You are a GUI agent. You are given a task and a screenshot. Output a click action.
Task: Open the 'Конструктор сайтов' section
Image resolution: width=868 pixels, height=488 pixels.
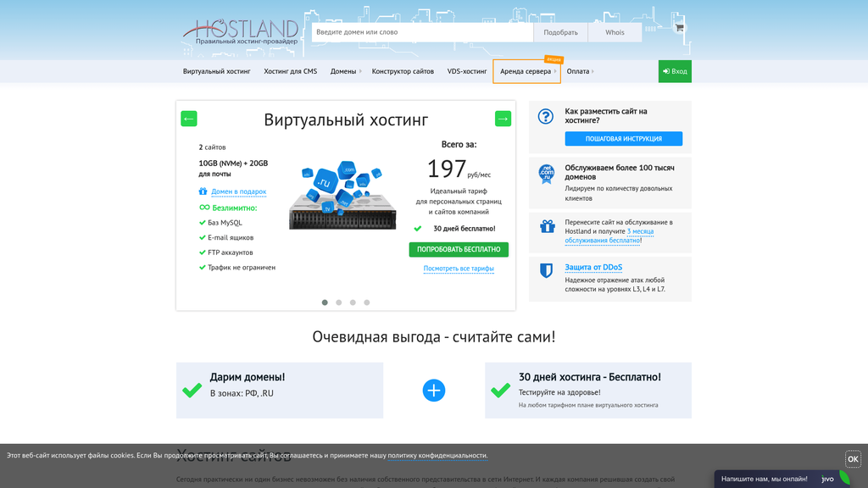pos(401,71)
